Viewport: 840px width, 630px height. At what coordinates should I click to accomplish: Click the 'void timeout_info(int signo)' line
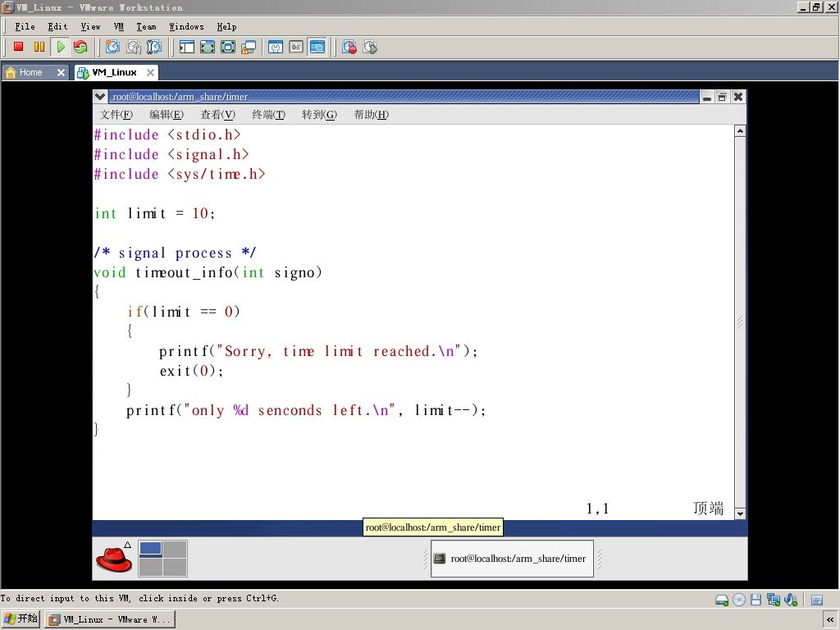[208, 272]
